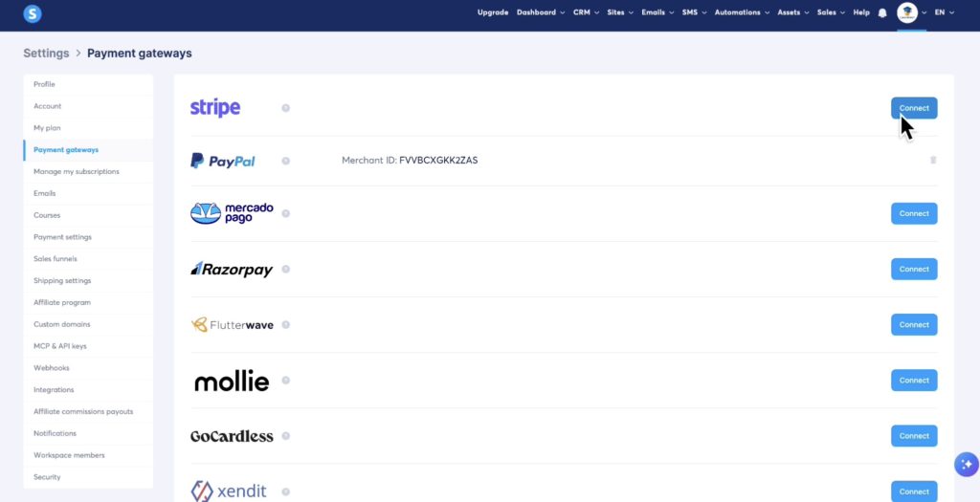The height and width of the screenshot is (502, 980).
Task: Click the PayPal logo
Action: tap(222, 161)
